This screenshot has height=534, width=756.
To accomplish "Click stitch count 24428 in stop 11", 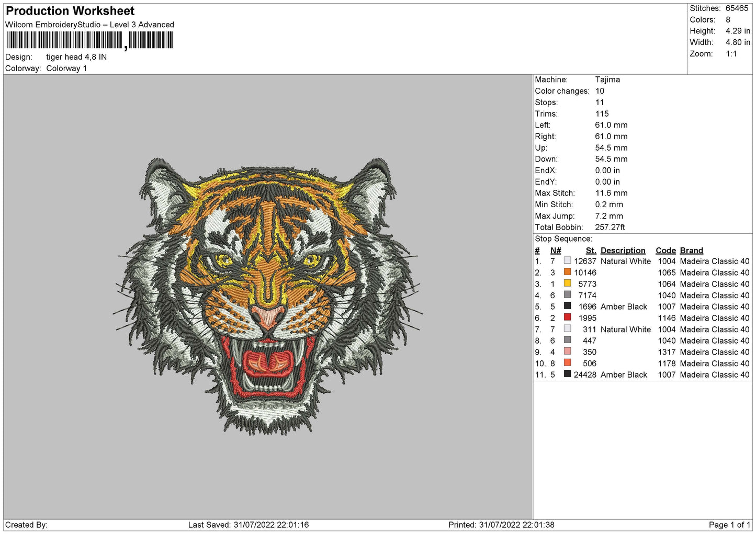I will pyautogui.click(x=585, y=375).
